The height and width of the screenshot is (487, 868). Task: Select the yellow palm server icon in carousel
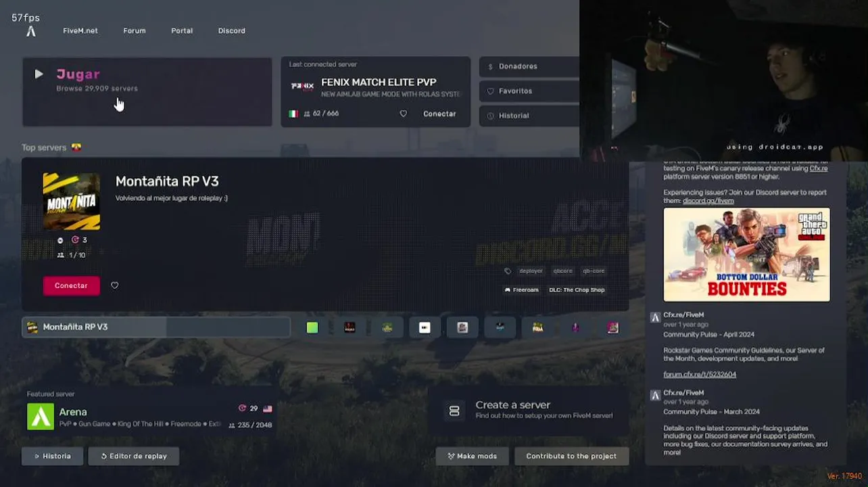pyautogui.click(x=537, y=327)
